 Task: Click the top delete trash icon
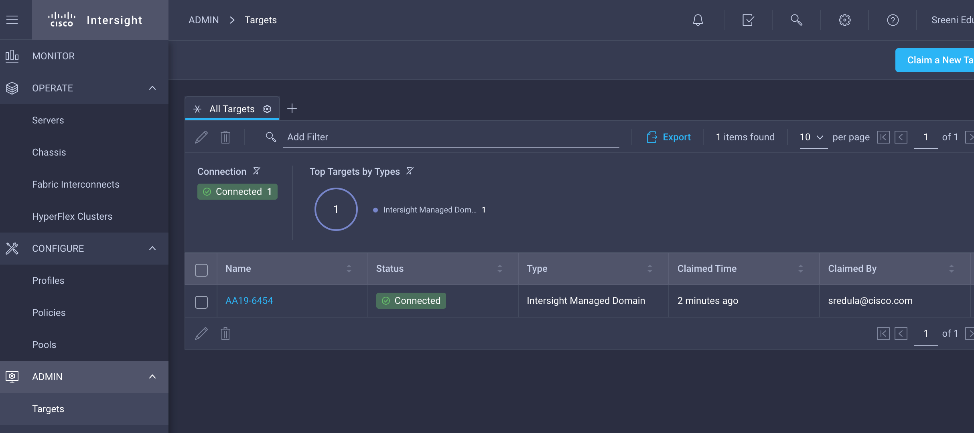(225, 137)
